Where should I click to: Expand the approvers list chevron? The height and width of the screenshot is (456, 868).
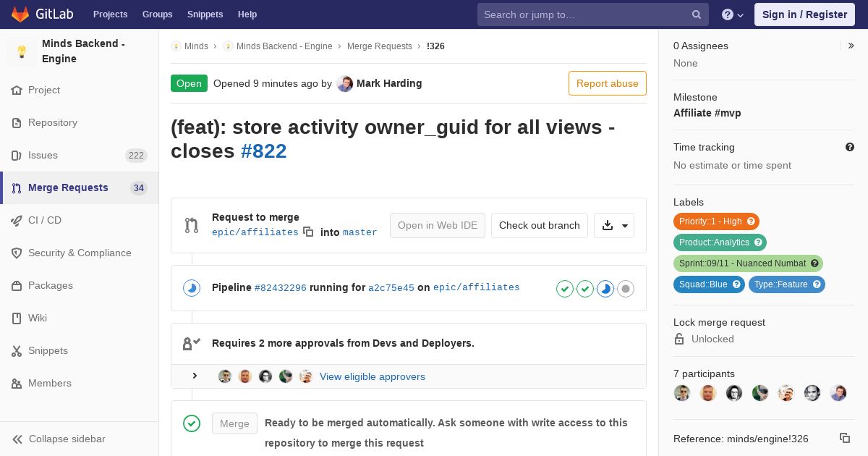[195, 376]
